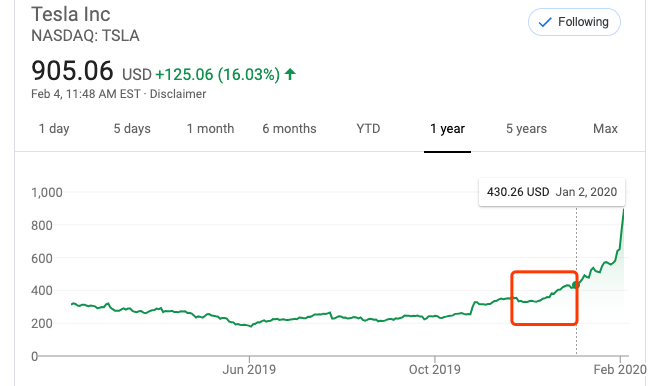Click the green up-arrow price indicator
This screenshot has width=659, height=386.
(290, 74)
